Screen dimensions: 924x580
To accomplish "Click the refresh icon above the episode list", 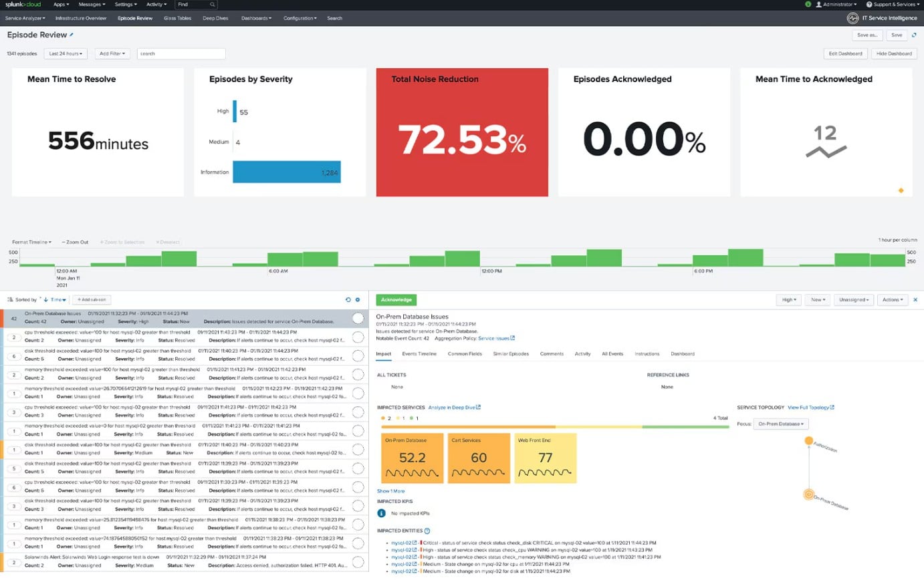I will pos(348,299).
